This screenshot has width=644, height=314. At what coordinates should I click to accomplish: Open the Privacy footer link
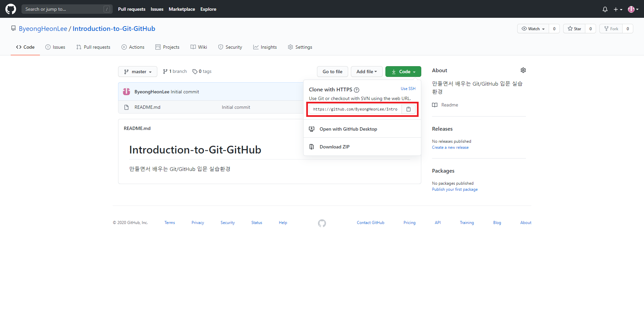tap(198, 223)
